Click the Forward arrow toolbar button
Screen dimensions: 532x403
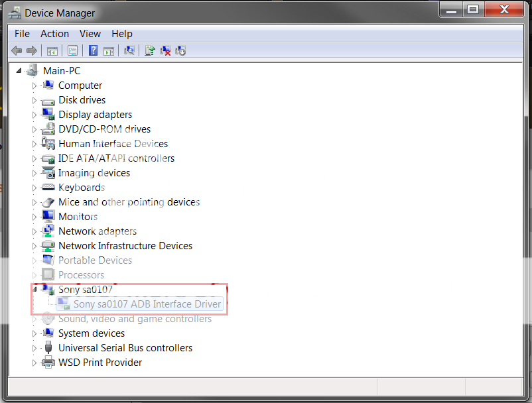(x=31, y=51)
